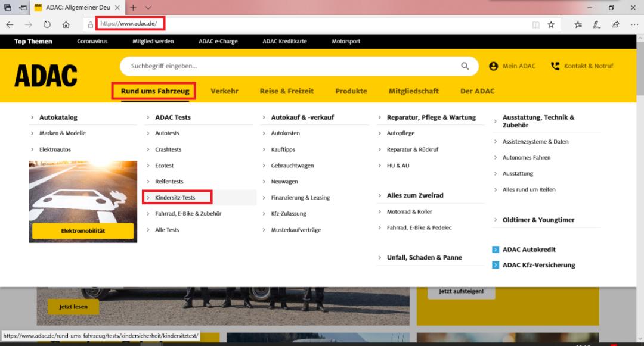This screenshot has width=644, height=346.
Task: Click the ADAC Autokredit link
Action: click(528, 250)
